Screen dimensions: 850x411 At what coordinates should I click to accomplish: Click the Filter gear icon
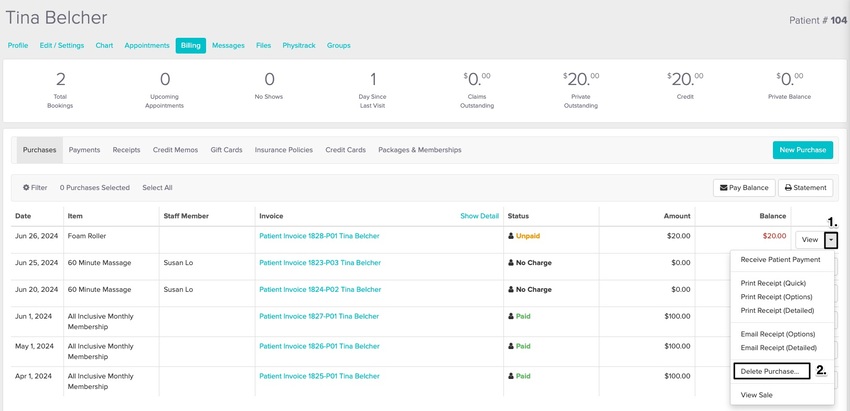tap(25, 188)
